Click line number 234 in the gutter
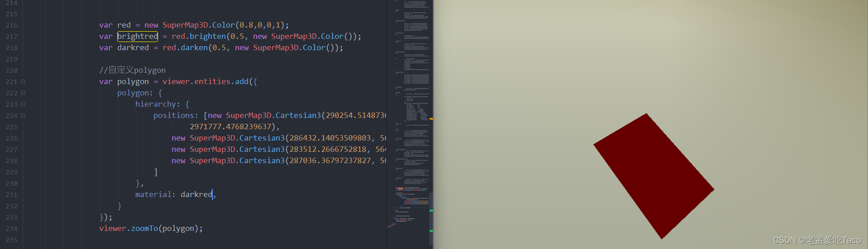Screen dimensions: 868x249 coord(12,229)
